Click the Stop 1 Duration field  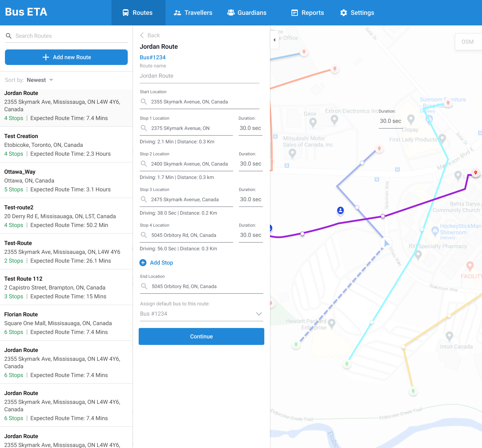coord(250,128)
